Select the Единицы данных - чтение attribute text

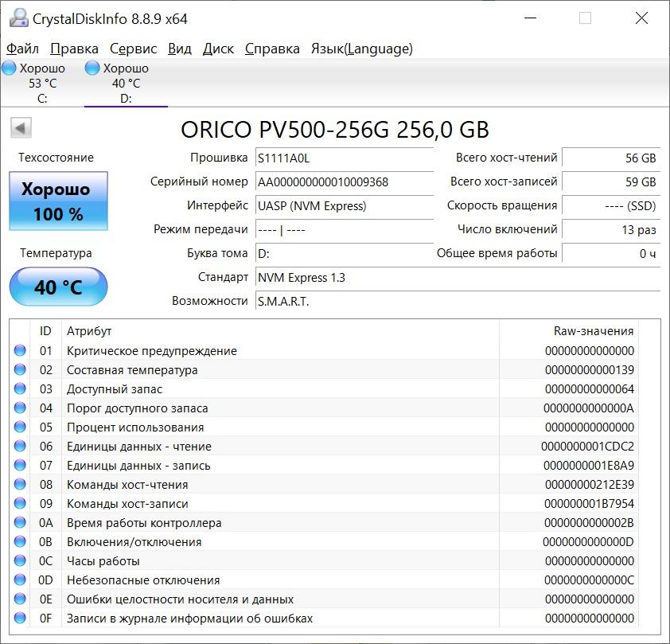[x=139, y=447]
